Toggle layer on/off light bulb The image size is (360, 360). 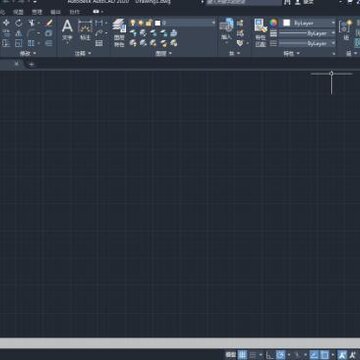coord(133,23)
